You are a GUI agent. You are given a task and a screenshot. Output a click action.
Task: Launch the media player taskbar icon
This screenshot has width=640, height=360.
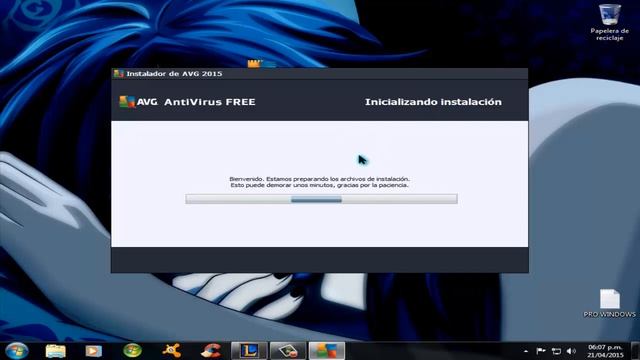pyautogui.click(x=93, y=351)
